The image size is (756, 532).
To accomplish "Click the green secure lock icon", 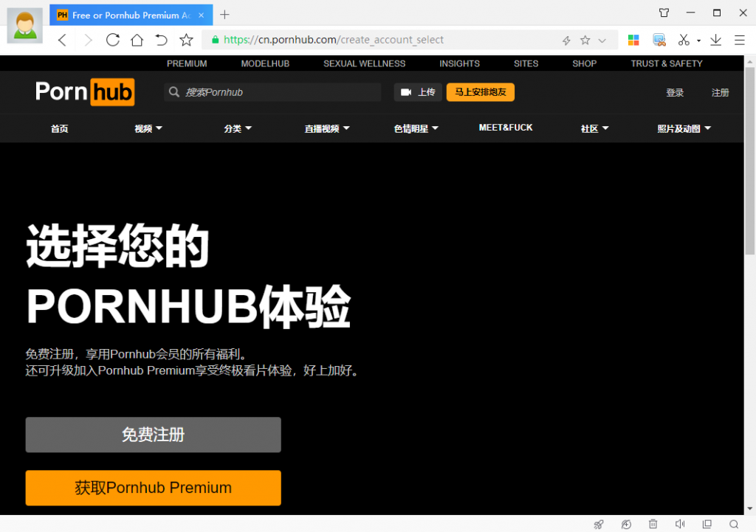I will pos(216,40).
